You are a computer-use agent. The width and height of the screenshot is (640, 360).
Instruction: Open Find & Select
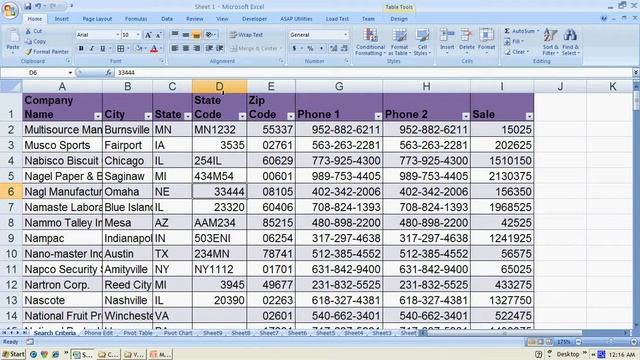point(570,42)
